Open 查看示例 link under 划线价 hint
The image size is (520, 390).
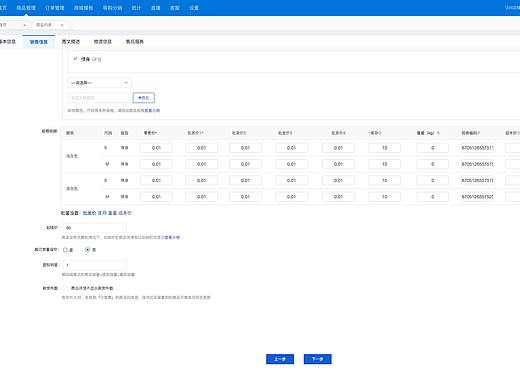[172, 237]
